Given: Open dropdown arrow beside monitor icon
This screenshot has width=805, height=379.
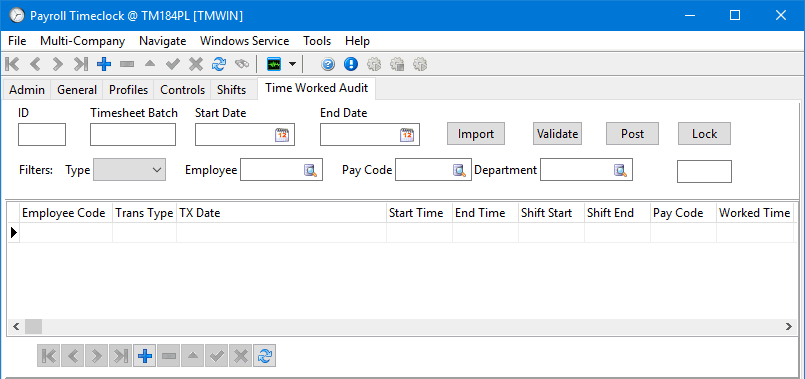Looking at the screenshot, I should [292, 64].
